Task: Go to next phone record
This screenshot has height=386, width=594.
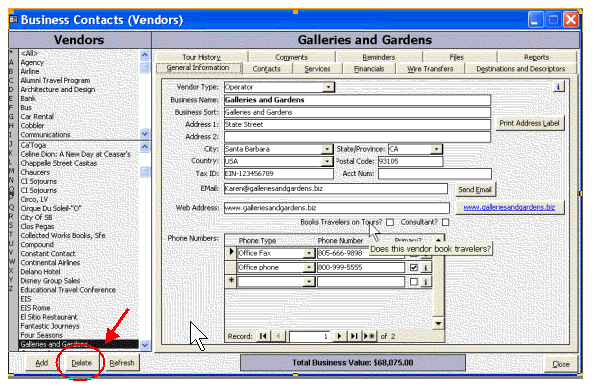Action: tap(339, 336)
